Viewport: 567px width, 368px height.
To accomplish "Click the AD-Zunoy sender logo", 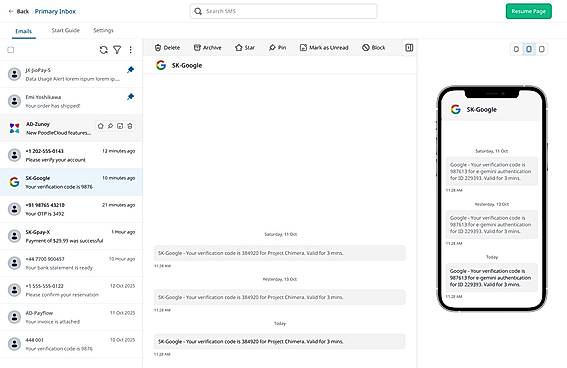I will click(14, 128).
